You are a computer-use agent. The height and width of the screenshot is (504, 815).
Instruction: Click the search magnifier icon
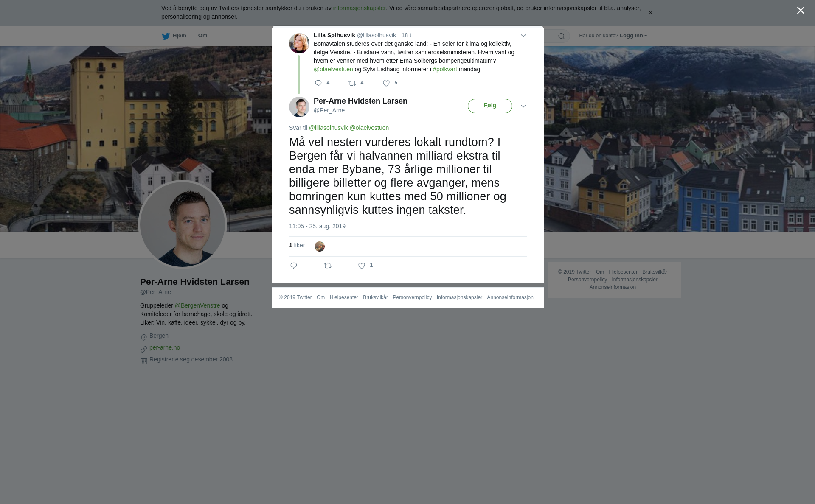[562, 36]
